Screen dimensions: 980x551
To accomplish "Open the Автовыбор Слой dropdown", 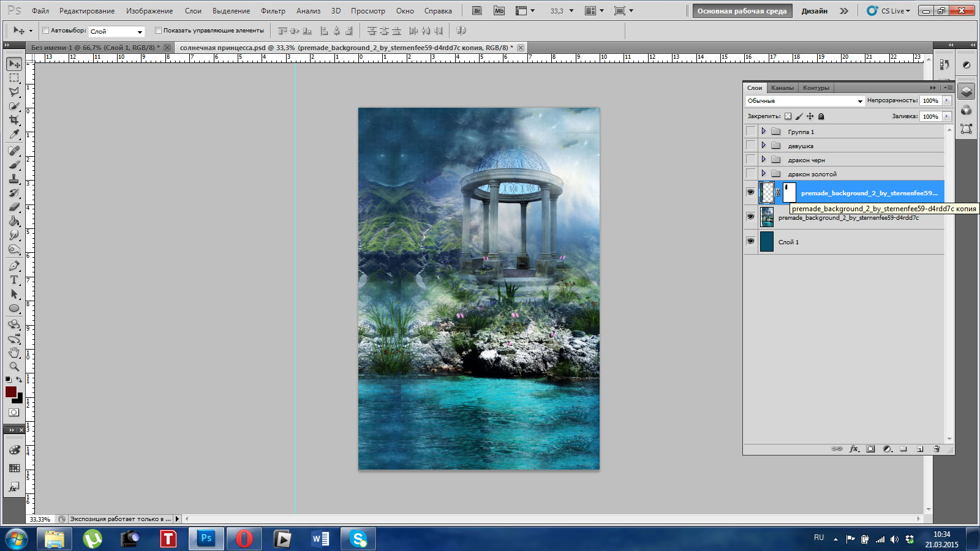I will (116, 31).
